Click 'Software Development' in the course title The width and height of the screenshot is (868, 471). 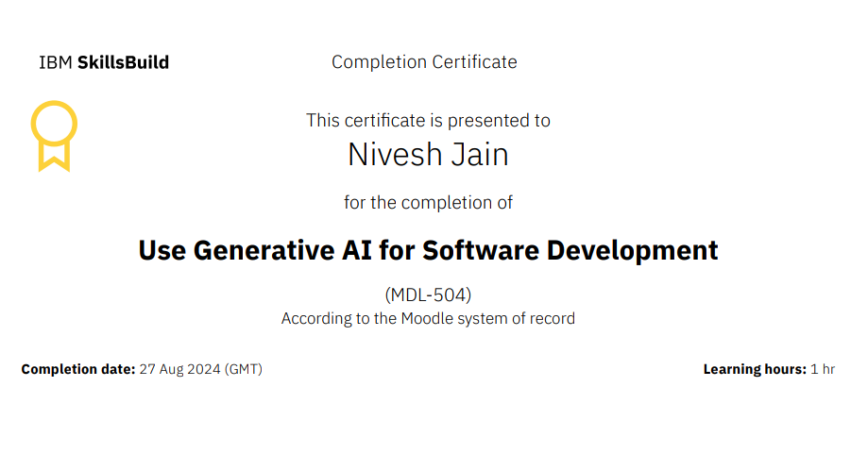pyautogui.click(x=570, y=251)
